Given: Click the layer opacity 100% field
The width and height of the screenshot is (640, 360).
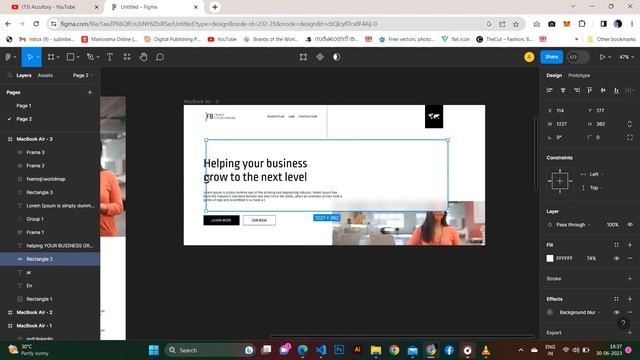Looking at the screenshot, I should pos(612,224).
